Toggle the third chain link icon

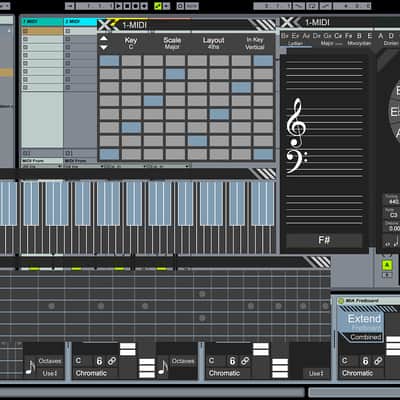click(378, 361)
